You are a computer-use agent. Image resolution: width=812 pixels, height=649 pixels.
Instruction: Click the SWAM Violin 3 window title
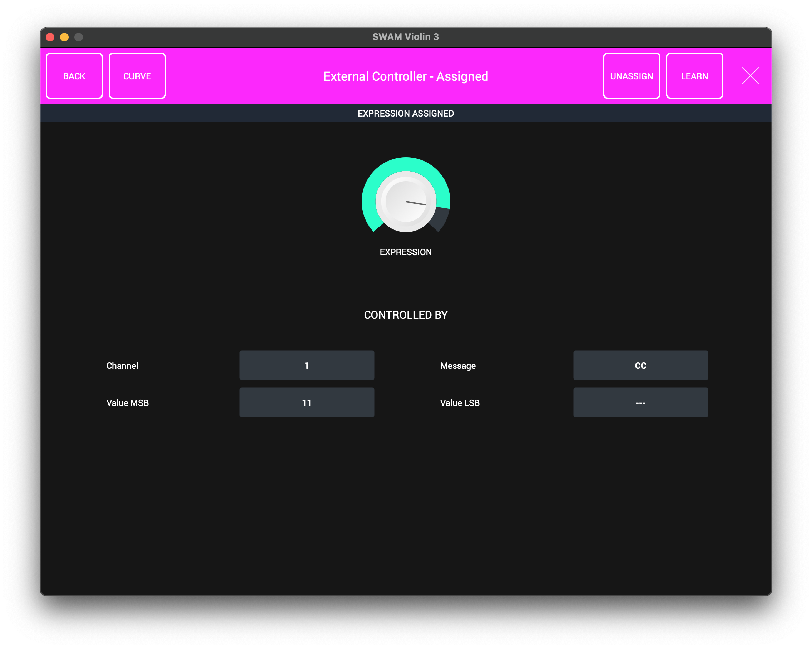click(x=406, y=36)
